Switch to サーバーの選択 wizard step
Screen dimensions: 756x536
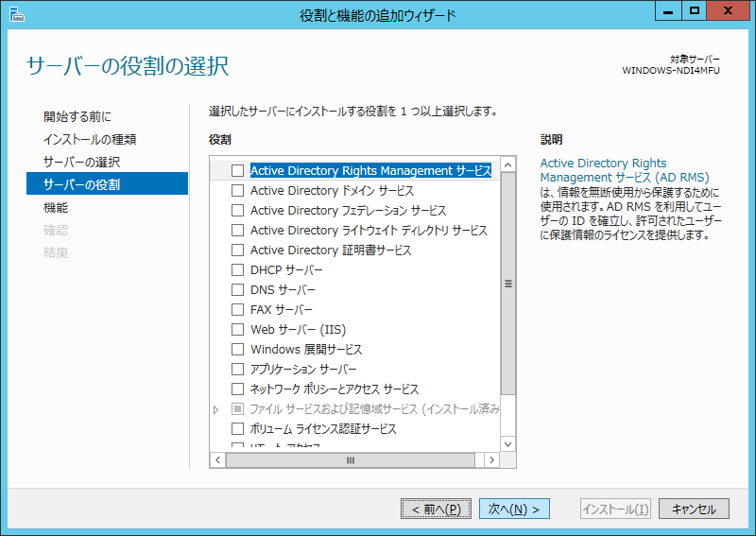[82, 163]
